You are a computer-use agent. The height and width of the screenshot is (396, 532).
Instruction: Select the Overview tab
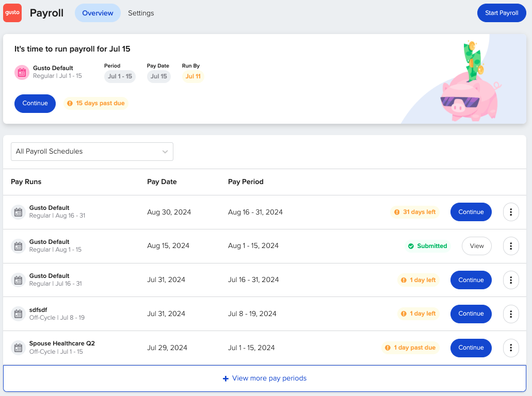pyautogui.click(x=98, y=13)
